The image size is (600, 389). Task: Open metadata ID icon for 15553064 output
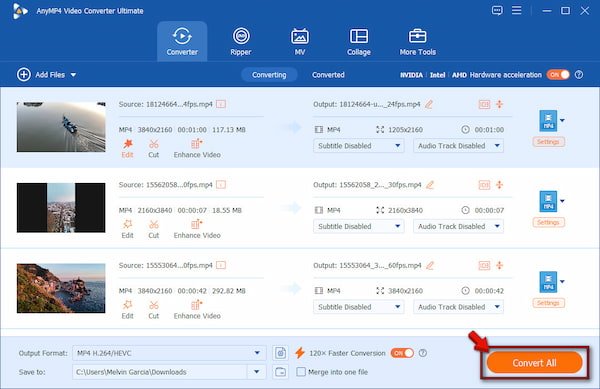coord(484,265)
